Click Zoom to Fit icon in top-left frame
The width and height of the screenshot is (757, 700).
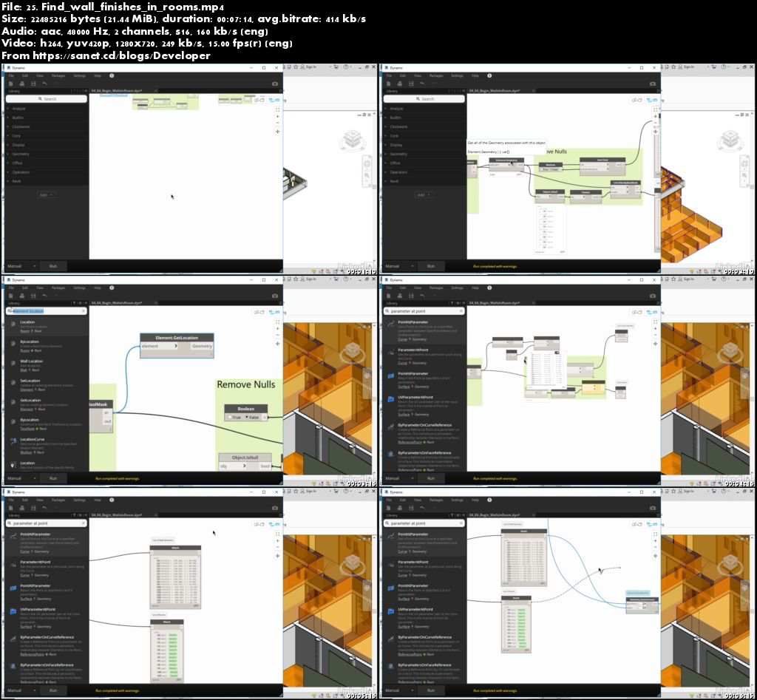tap(278, 109)
